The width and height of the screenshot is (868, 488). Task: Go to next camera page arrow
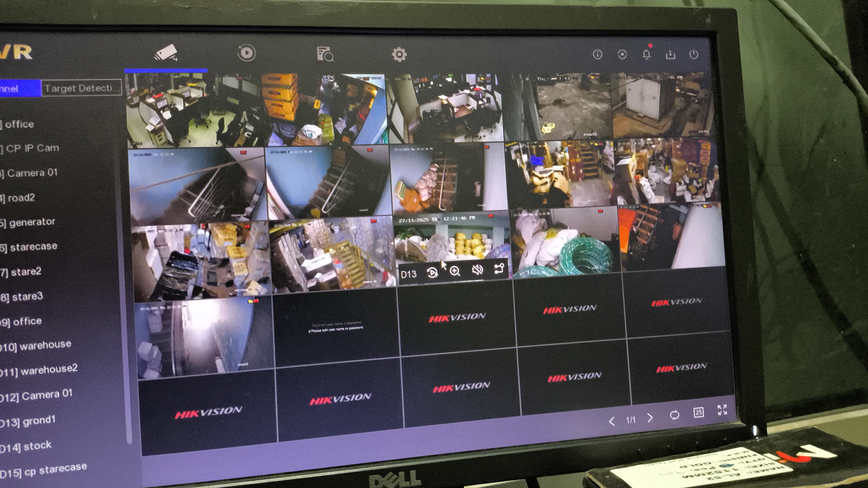[650, 418]
